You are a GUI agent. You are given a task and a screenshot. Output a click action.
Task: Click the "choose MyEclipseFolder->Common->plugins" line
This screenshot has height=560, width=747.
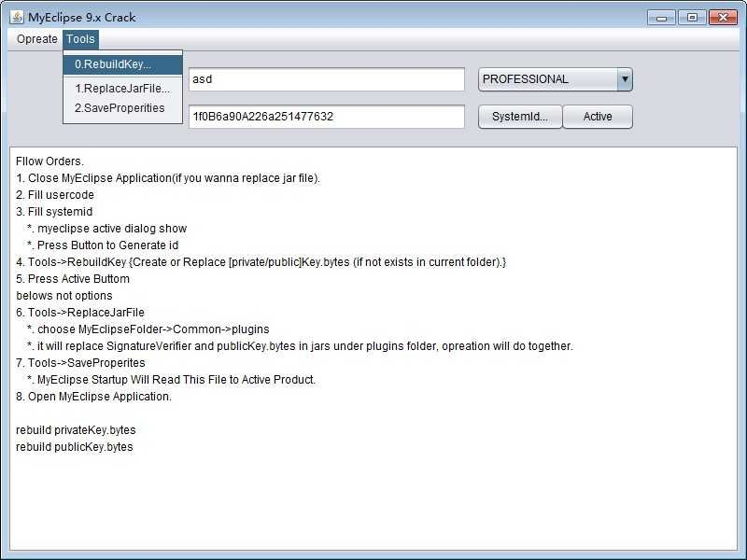click(148, 329)
